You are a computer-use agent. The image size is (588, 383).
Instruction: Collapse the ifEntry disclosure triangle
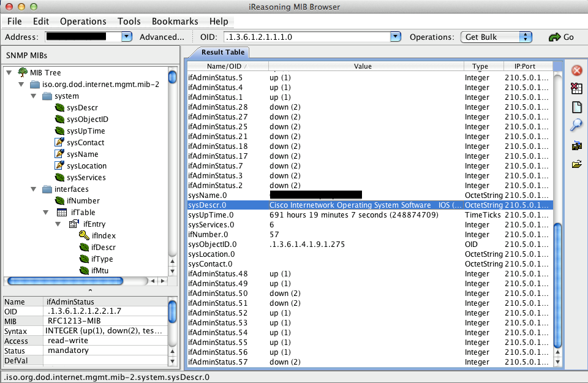click(x=58, y=224)
